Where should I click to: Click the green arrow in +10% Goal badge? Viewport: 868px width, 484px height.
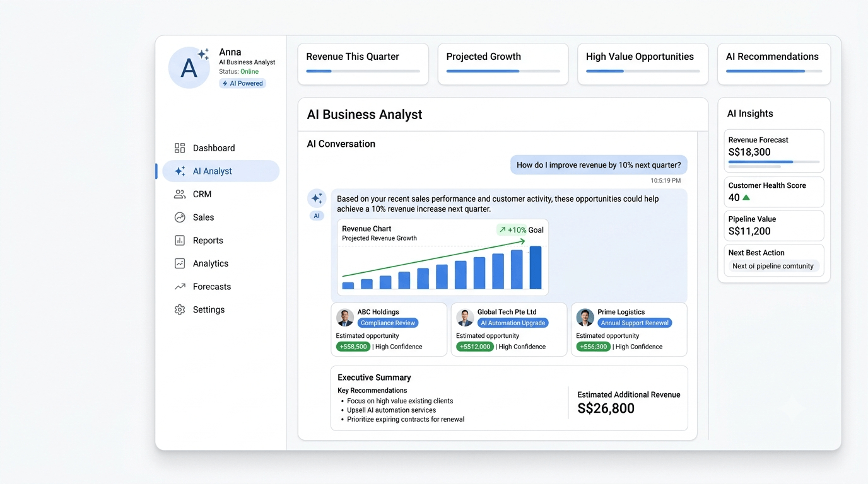(x=503, y=230)
